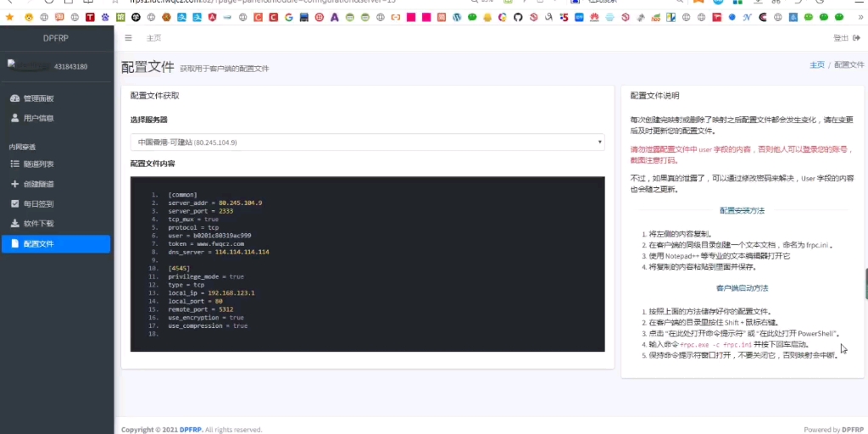Click the use_compression = true line
This screenshot has width=868, height=434.
coord(208,326)
